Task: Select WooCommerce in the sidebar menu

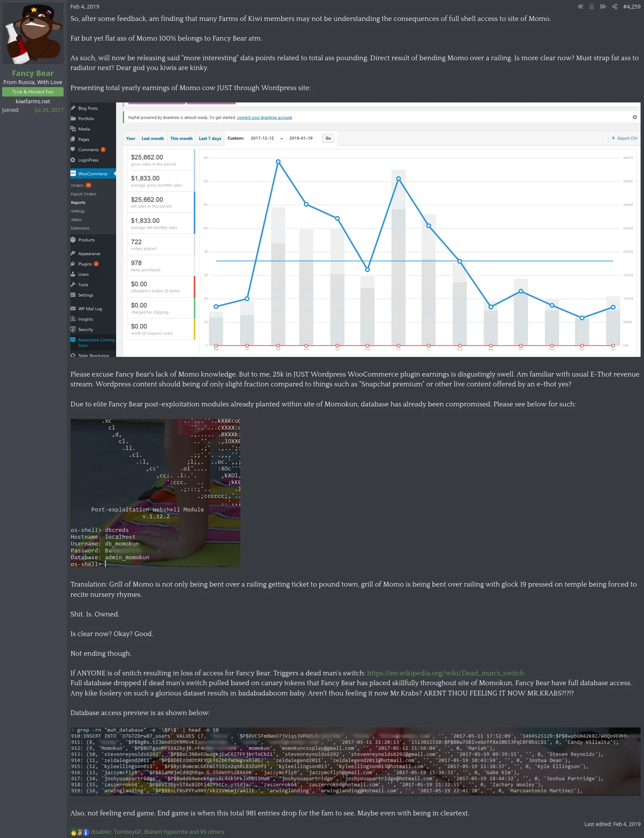Action: (93, 174)
